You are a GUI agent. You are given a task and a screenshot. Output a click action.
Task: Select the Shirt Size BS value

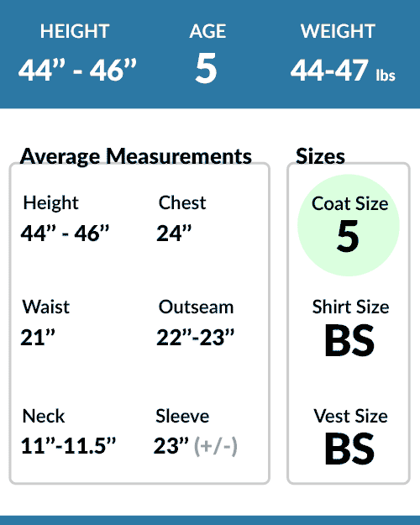[349, 340]
